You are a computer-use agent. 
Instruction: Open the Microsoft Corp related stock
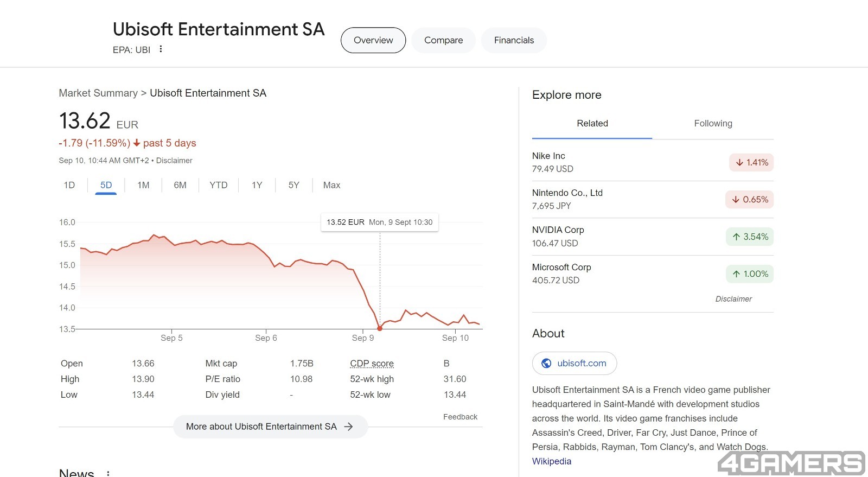pyautogui.click(x=653, y=274)
